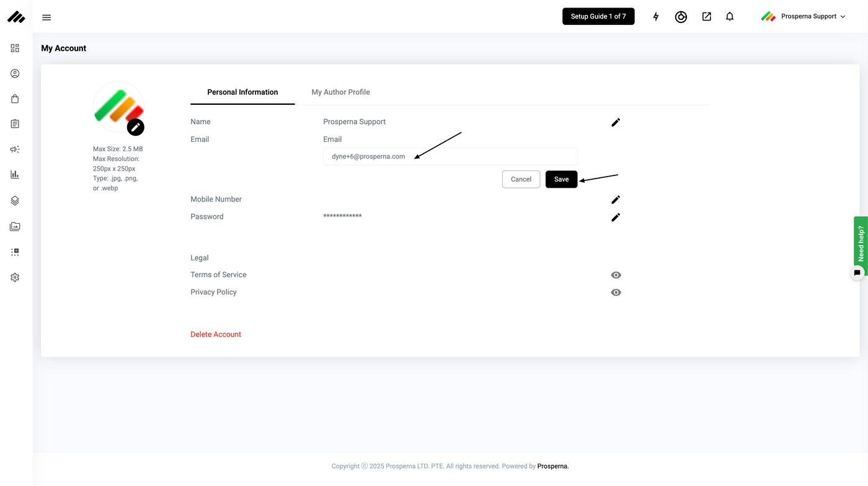Click the pencil icon next to Name
The width and height of the screenshot is (868, 486).
pyautogui.click(x=616, y=123)
